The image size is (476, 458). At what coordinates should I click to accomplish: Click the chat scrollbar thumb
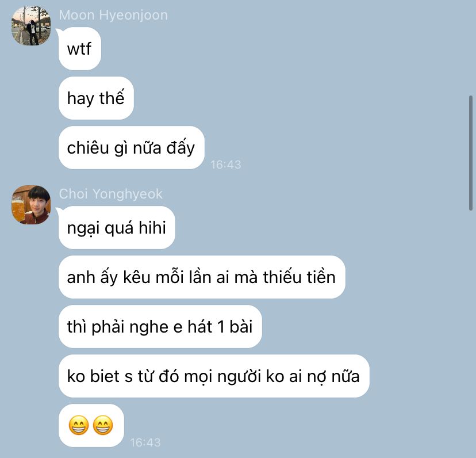click(470, 153)
